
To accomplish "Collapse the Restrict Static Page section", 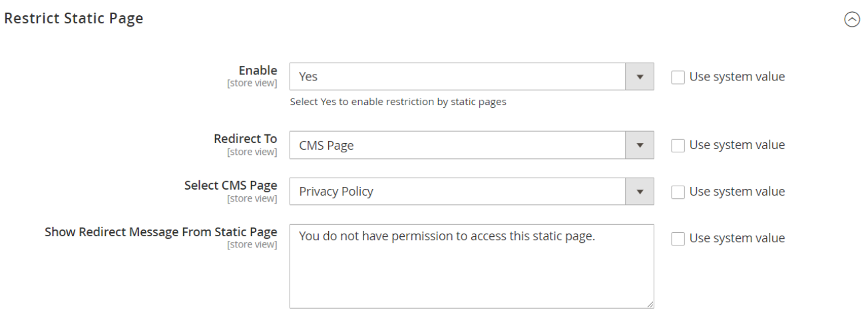I will [851, 20].
